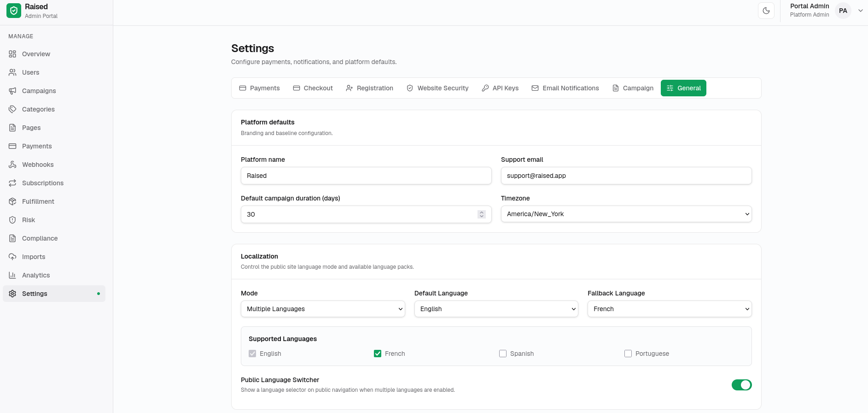The image size is (868, 413).
Task: Expand the Portal Admin account chevron
Action: (x=860, y=11)
